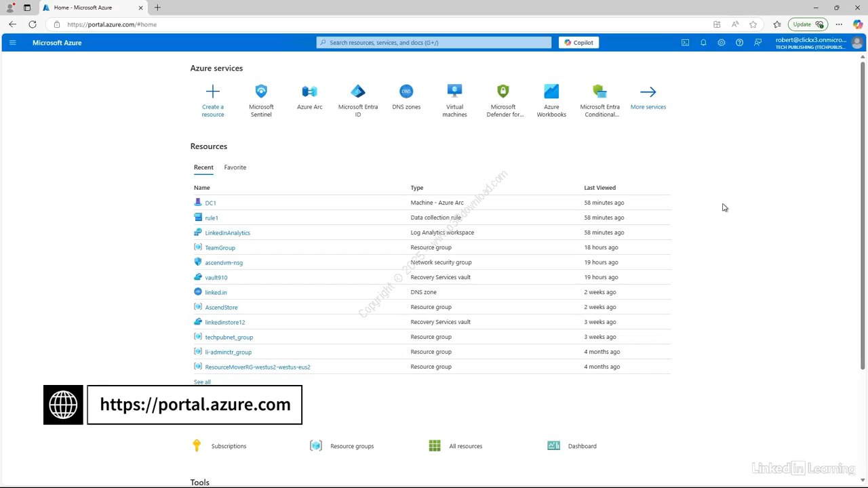868x488 pixels.
Task: Open DNS zones service icon
Action: (x=406, y=91)
